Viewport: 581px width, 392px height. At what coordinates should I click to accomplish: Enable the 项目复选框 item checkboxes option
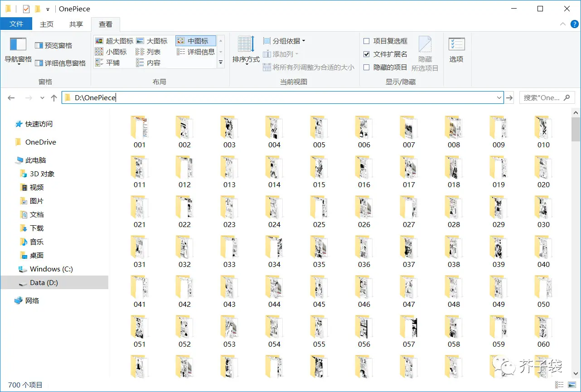pos(367,41)
